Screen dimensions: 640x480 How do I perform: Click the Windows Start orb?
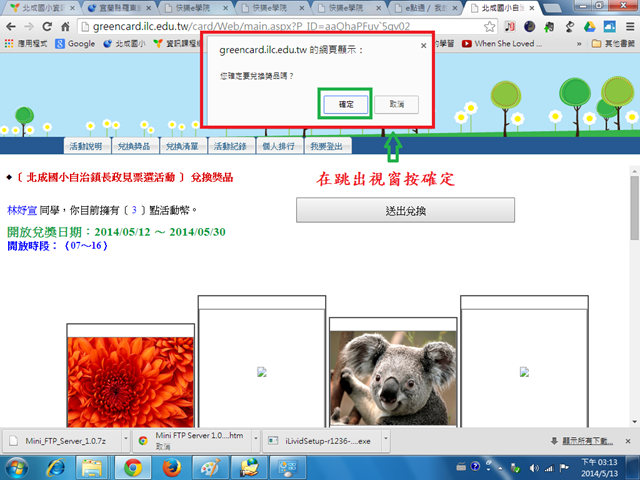[17, 467]
